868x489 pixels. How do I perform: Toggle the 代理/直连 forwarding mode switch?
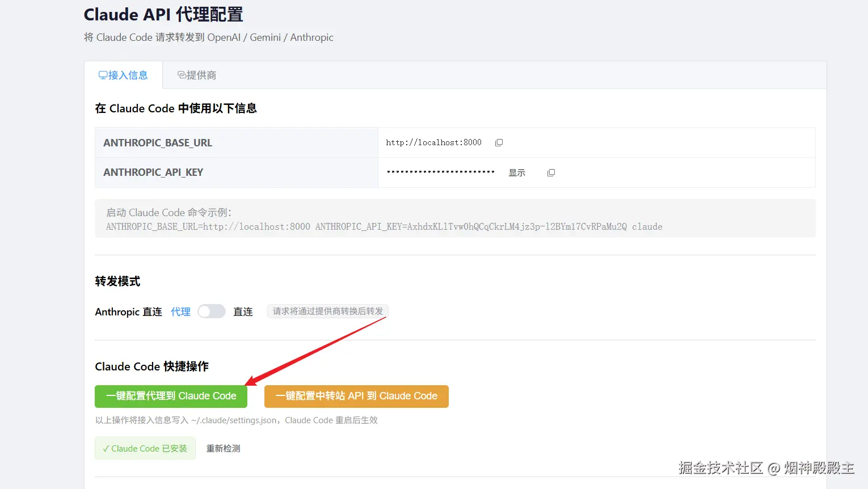pos(212,311)
